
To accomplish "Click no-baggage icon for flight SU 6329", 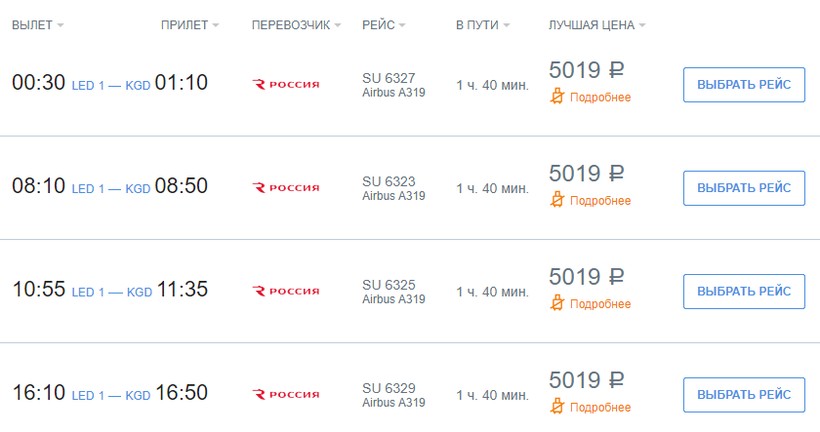I will click(558, 407).
